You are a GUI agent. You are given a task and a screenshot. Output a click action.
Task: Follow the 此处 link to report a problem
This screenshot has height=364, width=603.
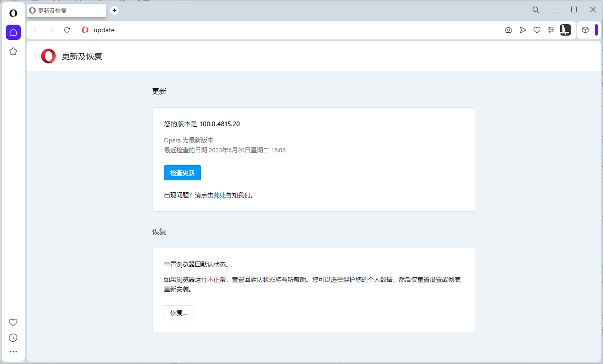(x=220, y=195)
